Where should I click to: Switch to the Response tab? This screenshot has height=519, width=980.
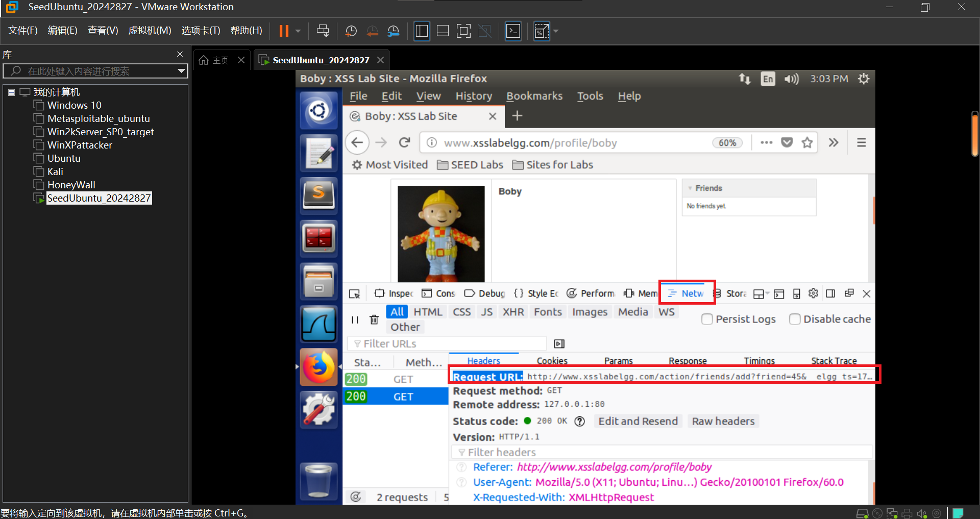[688, 360]
